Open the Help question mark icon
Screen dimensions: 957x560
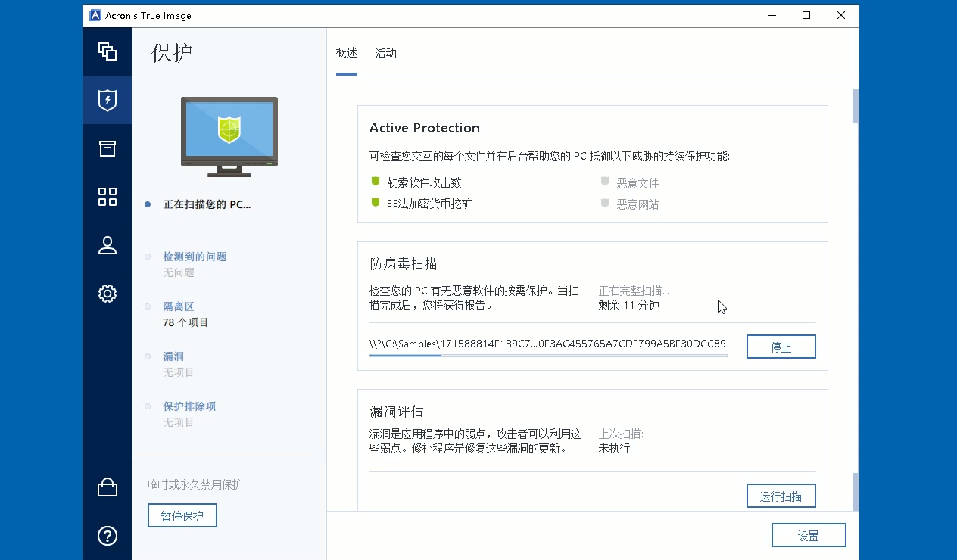pos(108,536)
